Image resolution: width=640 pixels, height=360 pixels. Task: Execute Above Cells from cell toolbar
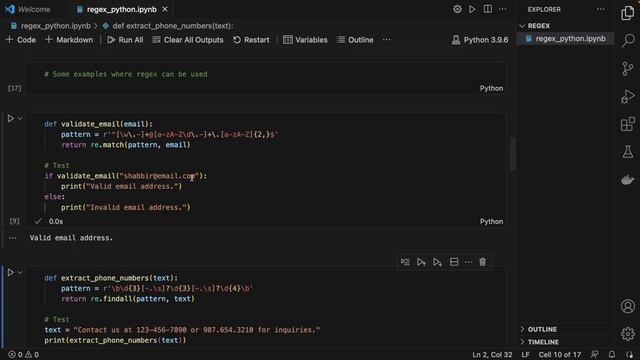coord(421,262)
